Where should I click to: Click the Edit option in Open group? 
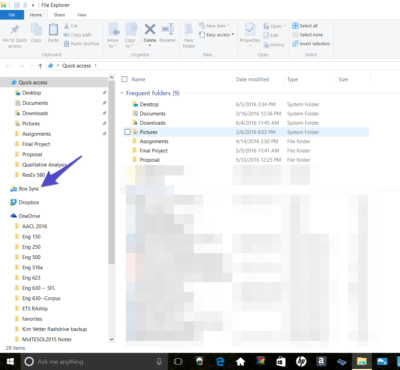(x=271, y=35)
